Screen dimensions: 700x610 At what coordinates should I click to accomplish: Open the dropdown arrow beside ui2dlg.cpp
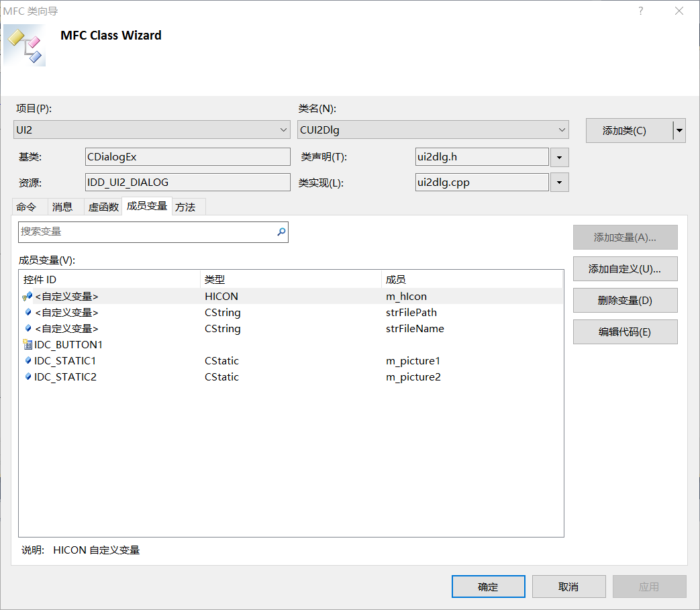[x=559, y=183]
